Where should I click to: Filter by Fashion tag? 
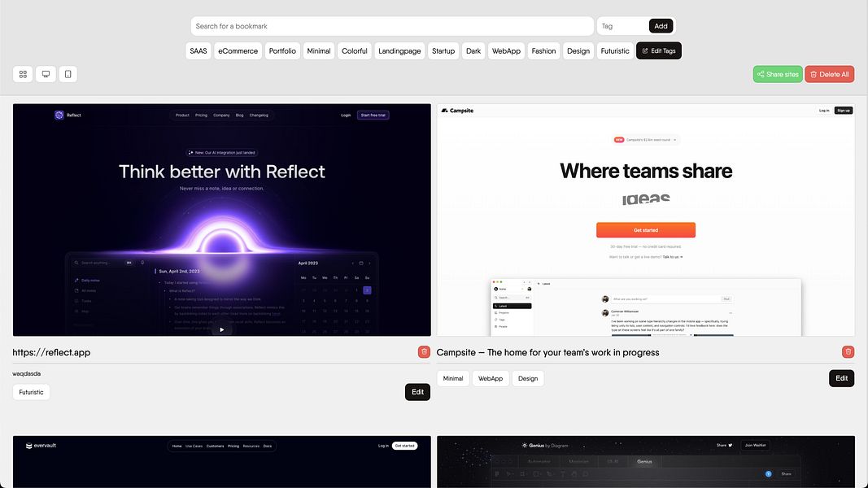coord(543,51)
